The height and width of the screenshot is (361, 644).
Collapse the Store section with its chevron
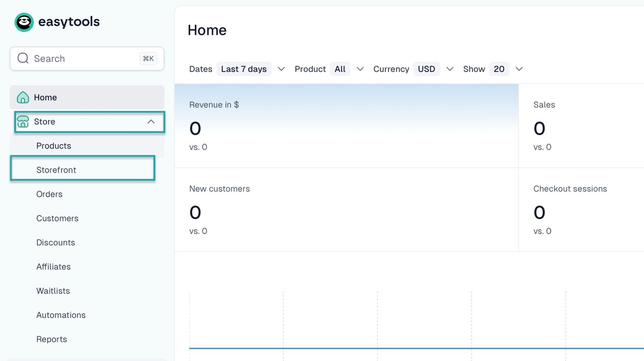(x=151, y=122)
